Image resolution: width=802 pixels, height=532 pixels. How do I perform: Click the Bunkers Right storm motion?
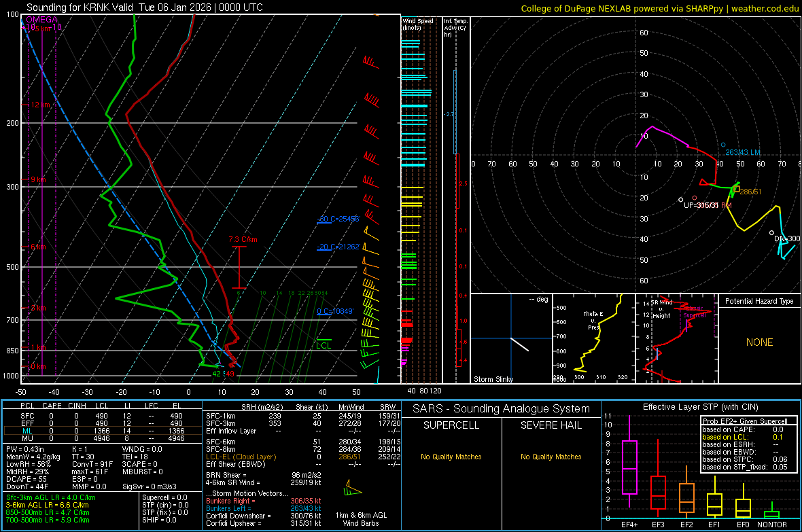(264, 501)
